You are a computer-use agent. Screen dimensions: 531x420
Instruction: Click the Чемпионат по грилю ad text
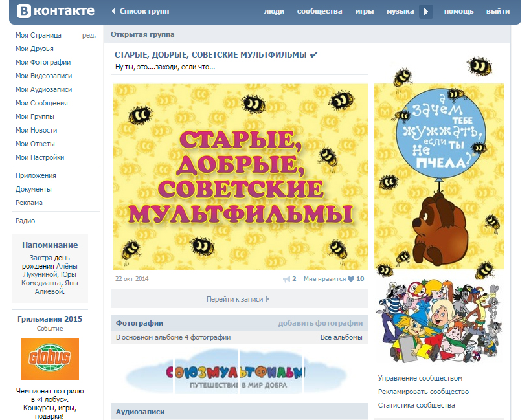click(x=50, y=403)
